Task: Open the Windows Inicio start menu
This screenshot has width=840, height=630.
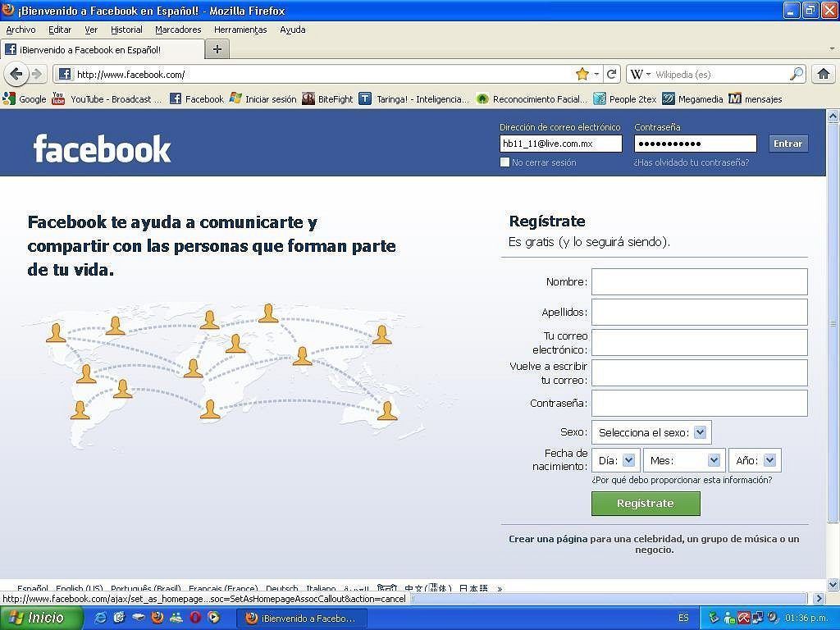Action: point(41,618)
